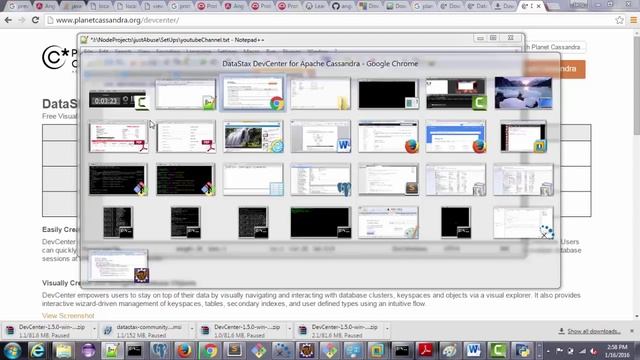Open Windows Explorer folder taskbar icon
640x360 pixels.
click(x=63, y=351)
